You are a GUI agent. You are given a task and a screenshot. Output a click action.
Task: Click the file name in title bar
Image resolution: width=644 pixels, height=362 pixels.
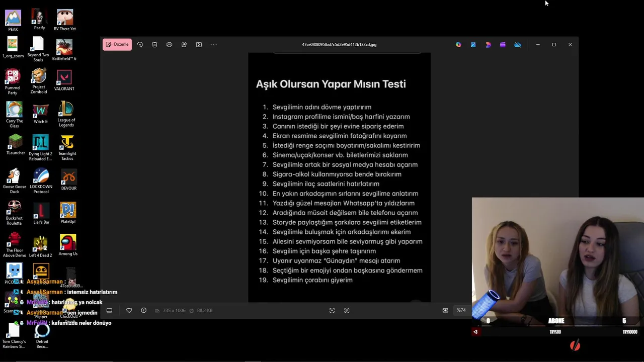339,44
